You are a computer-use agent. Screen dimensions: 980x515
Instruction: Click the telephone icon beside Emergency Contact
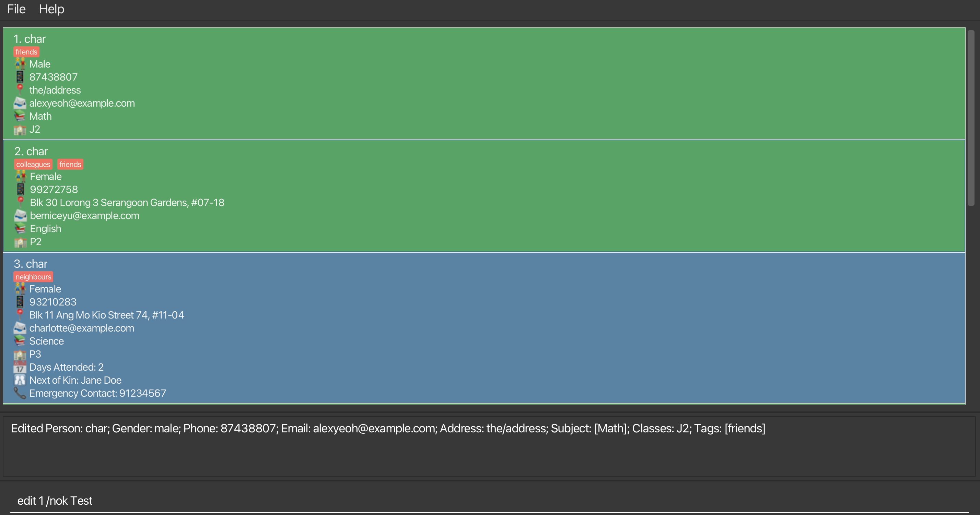click(20, 393)
